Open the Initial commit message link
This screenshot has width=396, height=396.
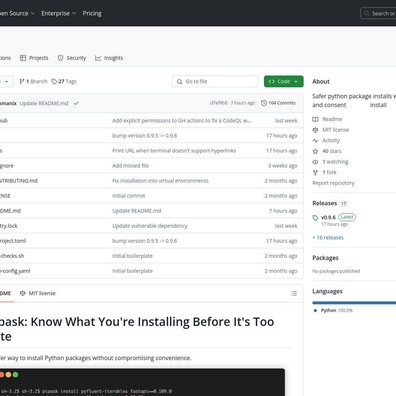tap(129, 196)
